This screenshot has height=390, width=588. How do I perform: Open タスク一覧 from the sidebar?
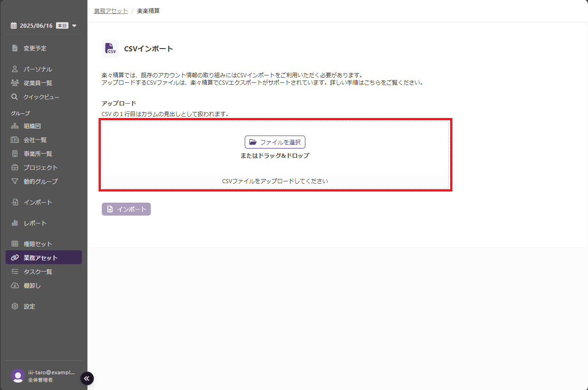click(37, 272)
